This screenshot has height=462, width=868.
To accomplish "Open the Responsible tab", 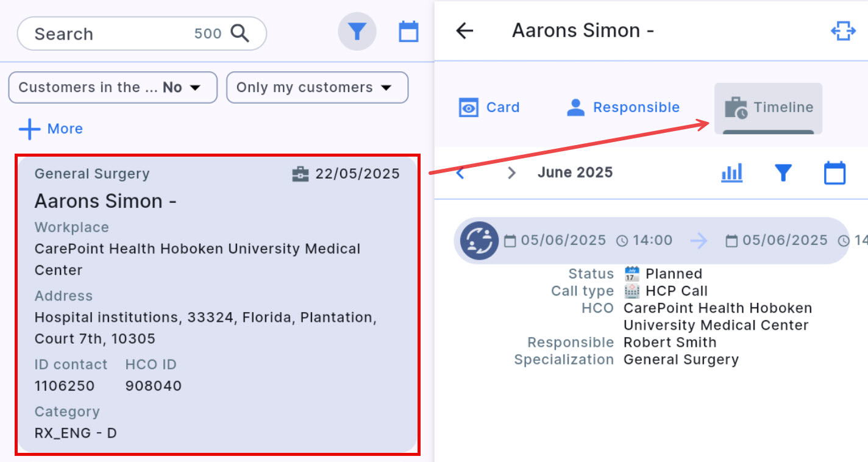I will 623,108.
